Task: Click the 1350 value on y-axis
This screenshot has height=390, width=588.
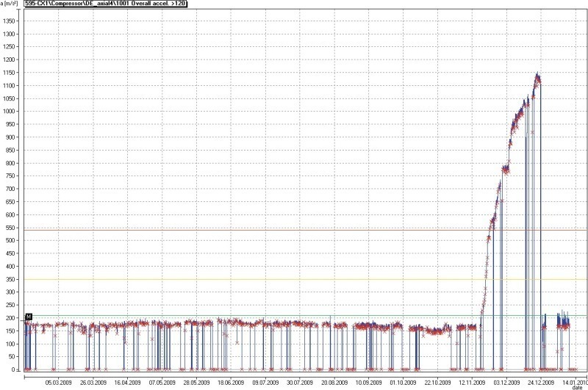Action: click(10, 21)
